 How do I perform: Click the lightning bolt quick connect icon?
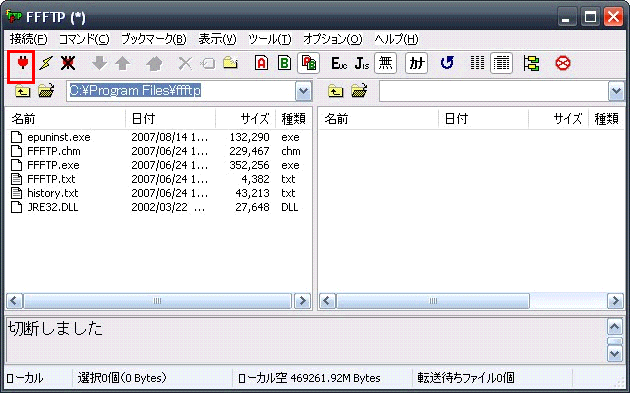tap(45, 63)
